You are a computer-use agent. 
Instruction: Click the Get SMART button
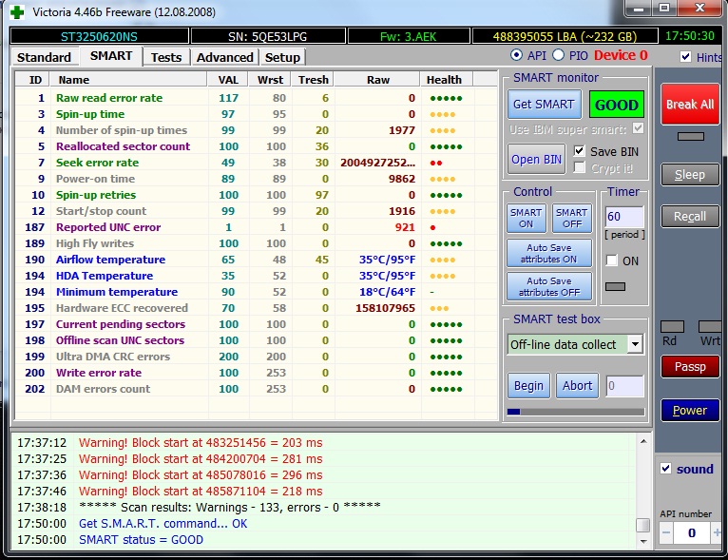click(544, 105)
